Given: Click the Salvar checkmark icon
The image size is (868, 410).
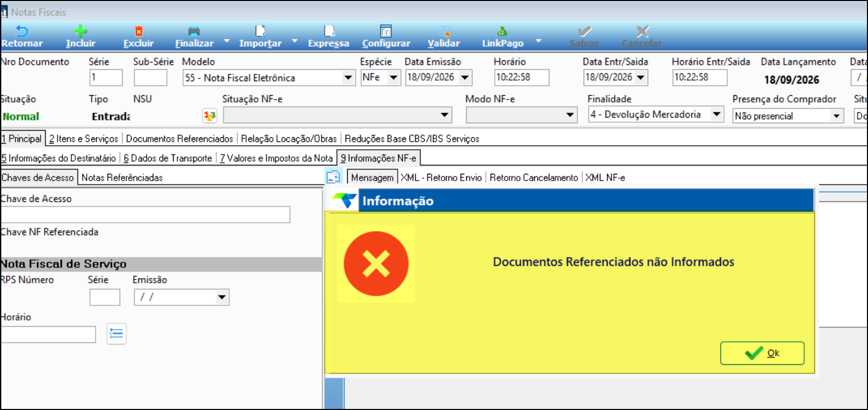Looking at the screenshot, I should 584,31.
